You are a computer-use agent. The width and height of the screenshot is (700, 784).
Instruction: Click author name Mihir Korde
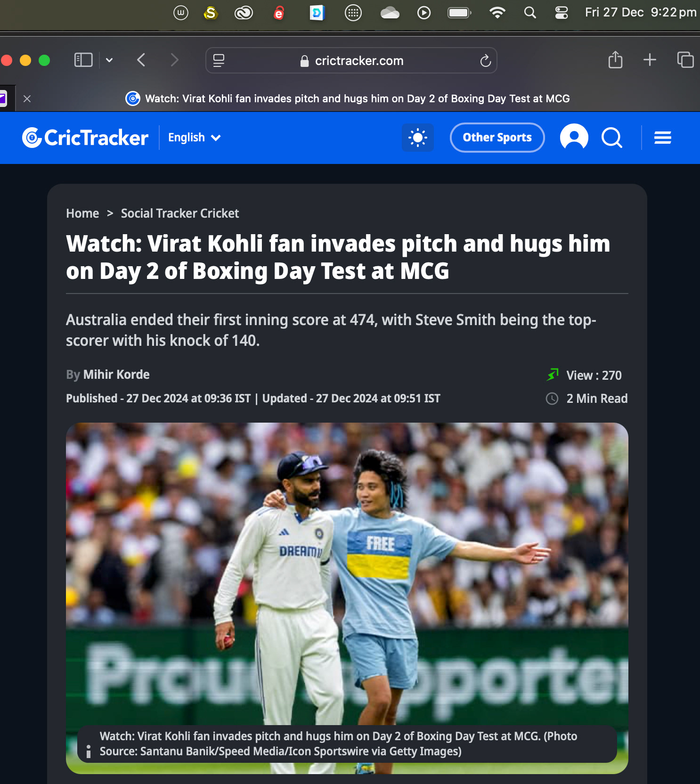[116, 375]
